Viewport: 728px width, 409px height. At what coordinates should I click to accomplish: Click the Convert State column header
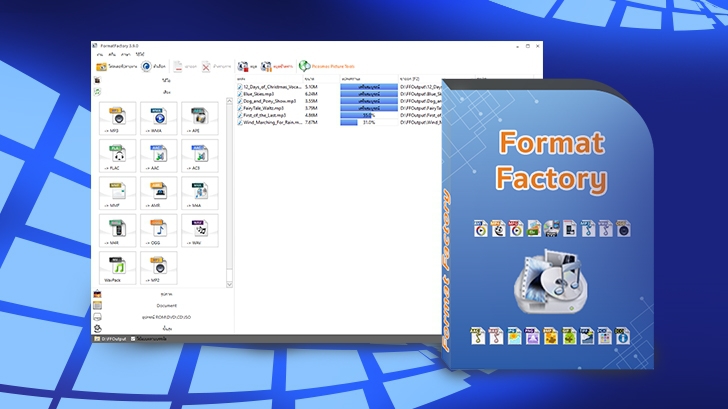(x=369, y=79)
